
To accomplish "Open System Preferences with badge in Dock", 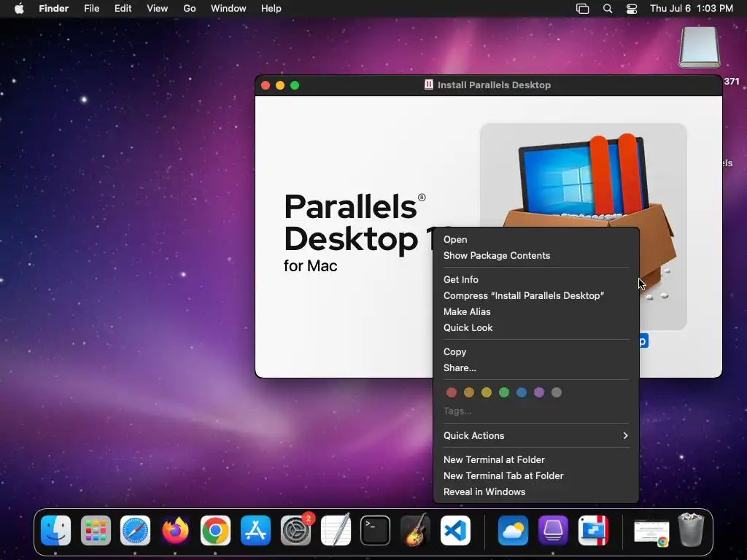I will coord(296,530).
